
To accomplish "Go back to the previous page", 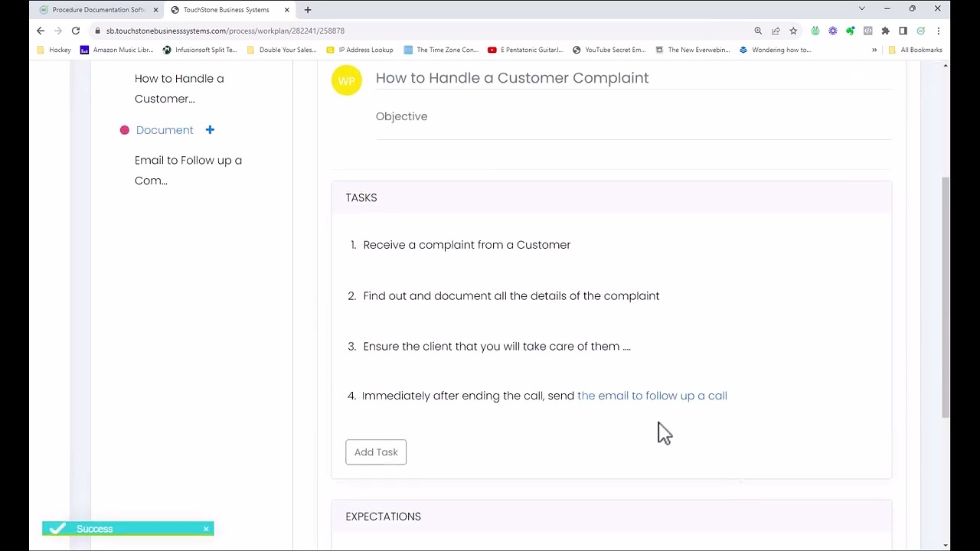I will pos(41,31).
